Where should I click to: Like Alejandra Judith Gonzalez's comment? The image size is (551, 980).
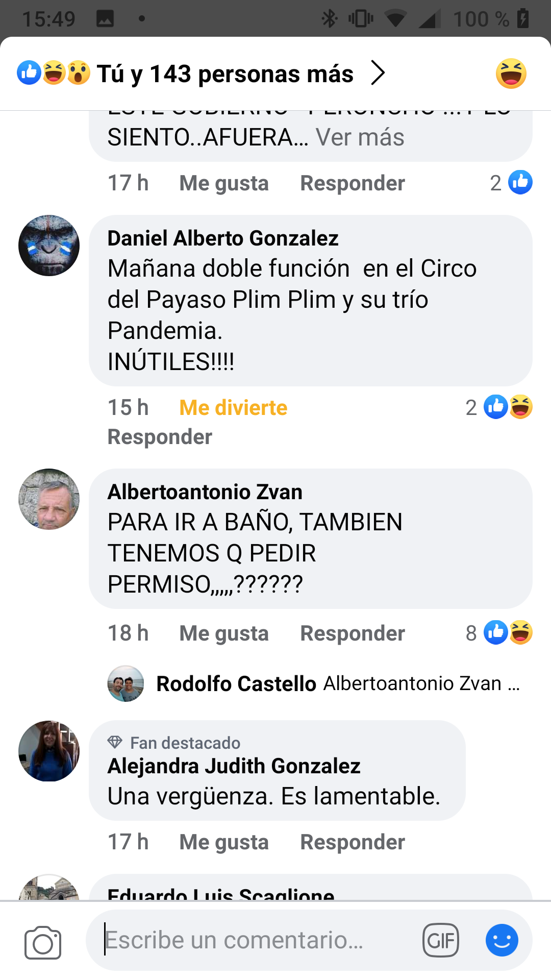tap(224, 842)
